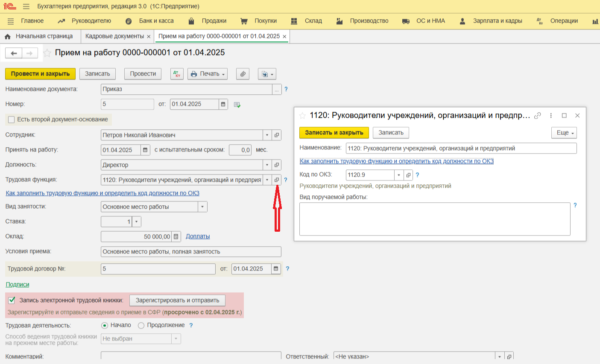The image size is (600, 364).
Task: Open calendar picker for document date
Action: [x=223, y=104]
